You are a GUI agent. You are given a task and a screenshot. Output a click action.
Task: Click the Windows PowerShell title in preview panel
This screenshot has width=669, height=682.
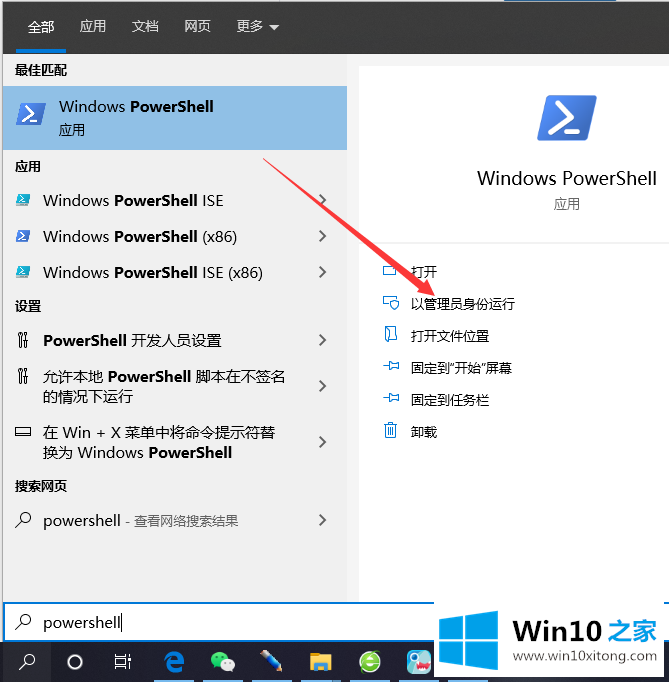(567, 179)
